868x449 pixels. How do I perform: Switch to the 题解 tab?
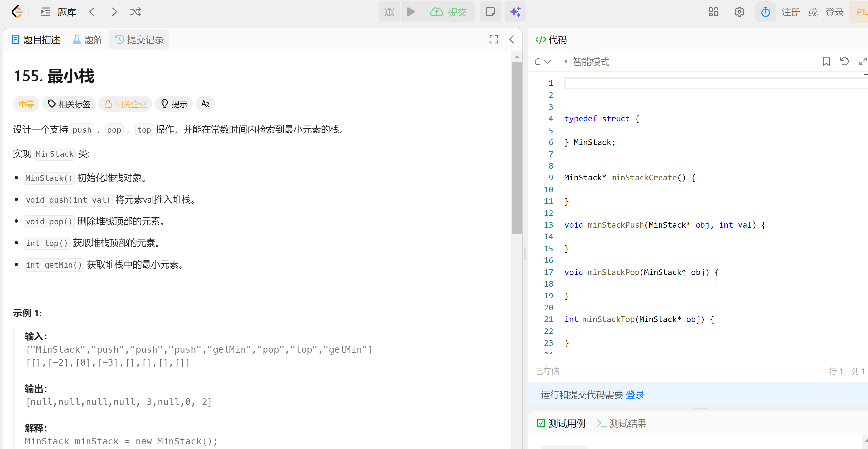(x=88, y=40)
